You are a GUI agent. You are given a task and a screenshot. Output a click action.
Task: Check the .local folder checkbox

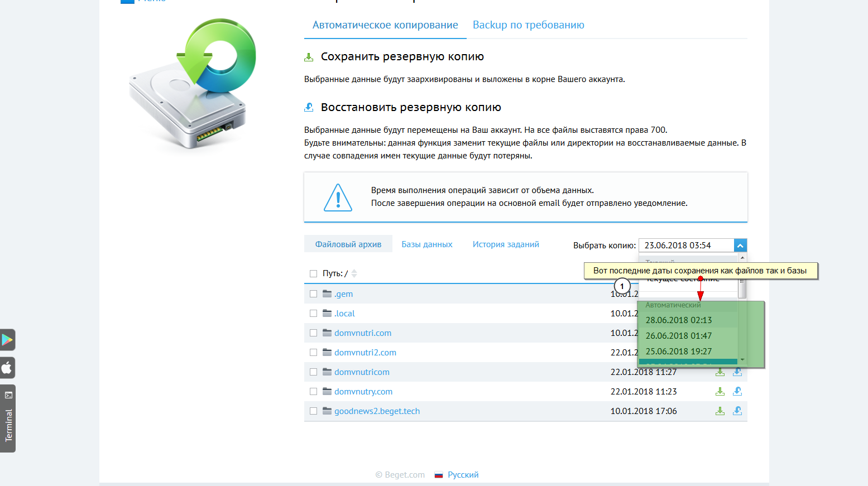(x=313, y=313)
